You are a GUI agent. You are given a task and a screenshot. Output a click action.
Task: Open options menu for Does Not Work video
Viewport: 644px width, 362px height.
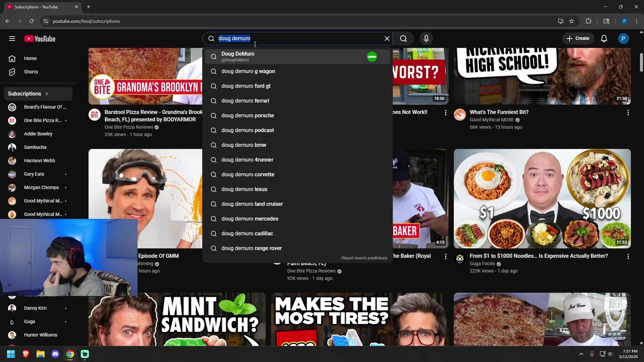pos(445,113)
